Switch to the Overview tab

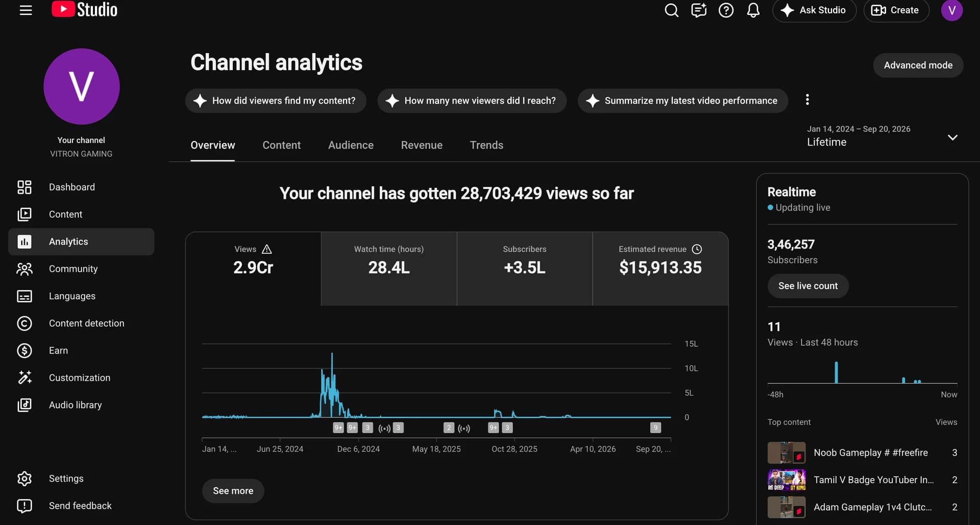coord(213,145)
